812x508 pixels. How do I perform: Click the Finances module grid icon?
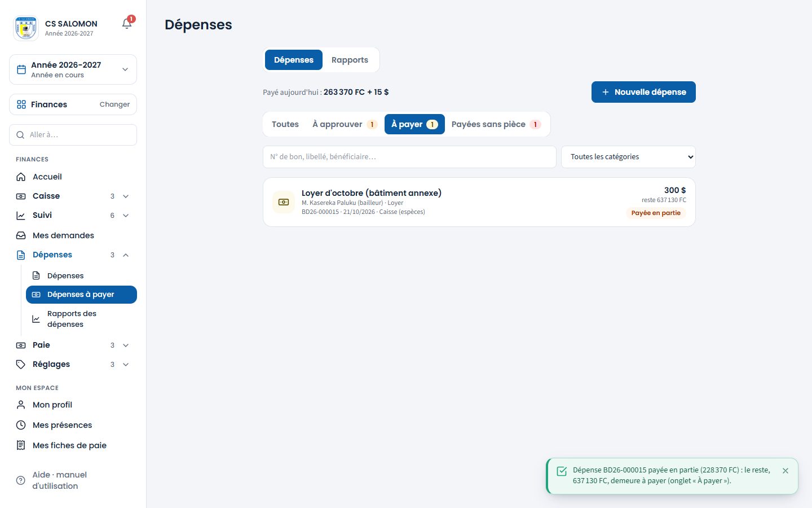tap(21, 104)
